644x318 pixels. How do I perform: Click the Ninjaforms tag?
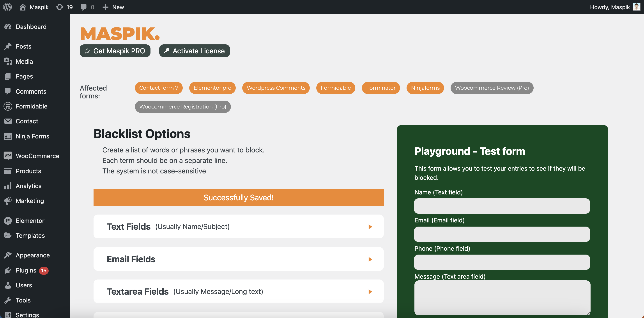(x=425, y=88)
